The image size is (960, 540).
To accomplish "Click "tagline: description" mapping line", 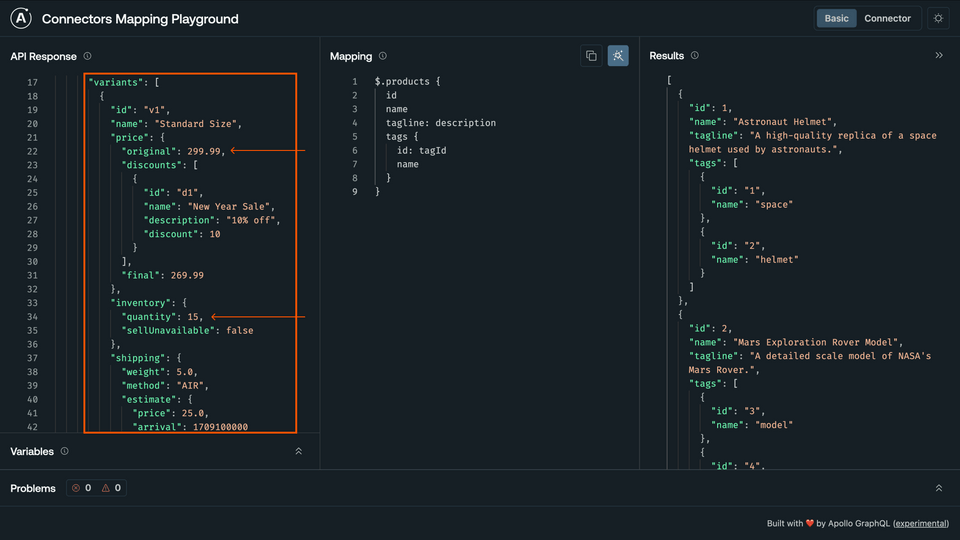I will (x=441, y=123).
